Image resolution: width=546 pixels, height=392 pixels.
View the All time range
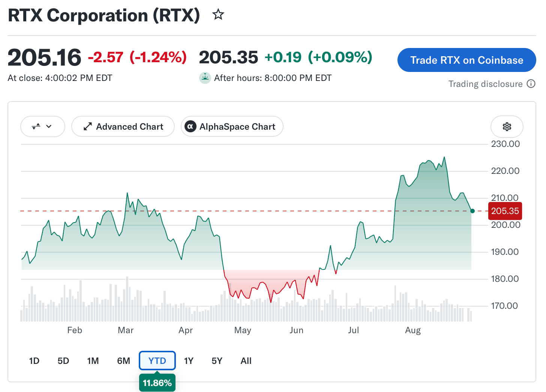pyautogui.click(x=246, y=361)
